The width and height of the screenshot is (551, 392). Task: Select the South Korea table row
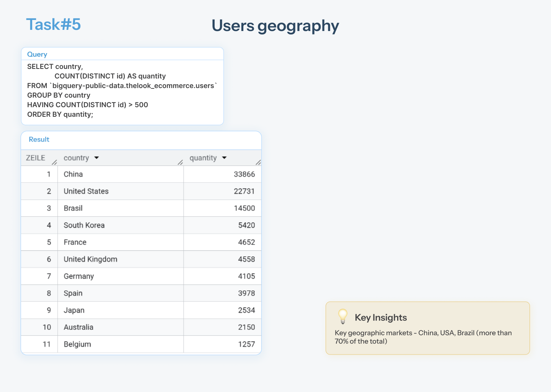[x=141, y=225]
